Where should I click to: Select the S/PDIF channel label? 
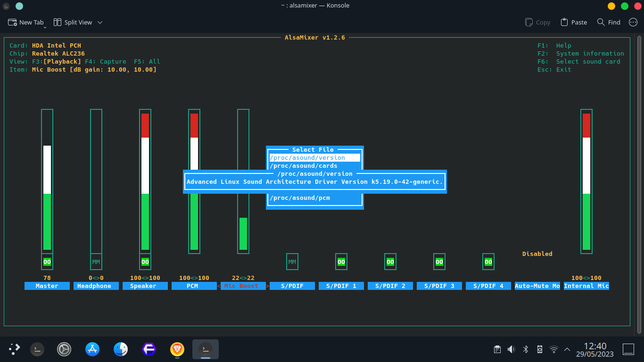tap(292, 286)
